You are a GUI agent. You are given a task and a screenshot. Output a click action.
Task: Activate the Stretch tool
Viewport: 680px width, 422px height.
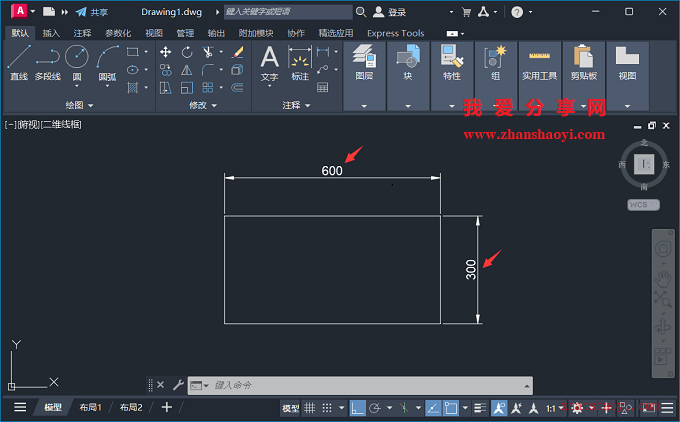166,88
